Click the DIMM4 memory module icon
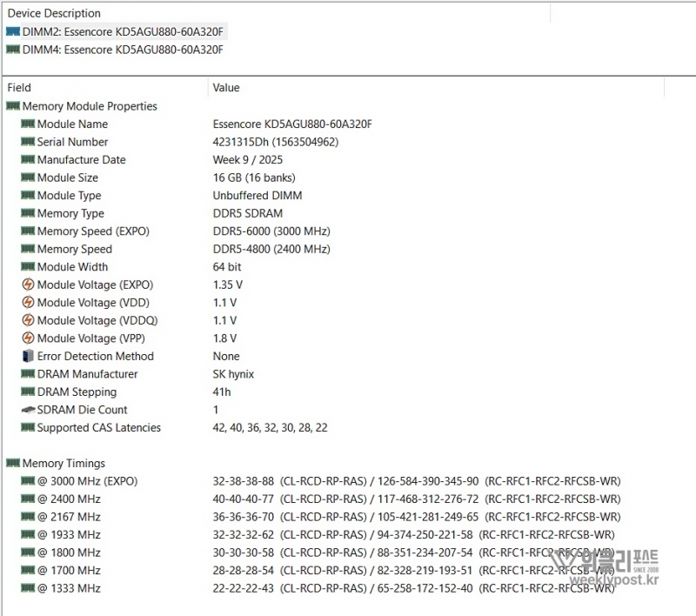This screenshot has width=696, height=616. click(x=13, y=50)
